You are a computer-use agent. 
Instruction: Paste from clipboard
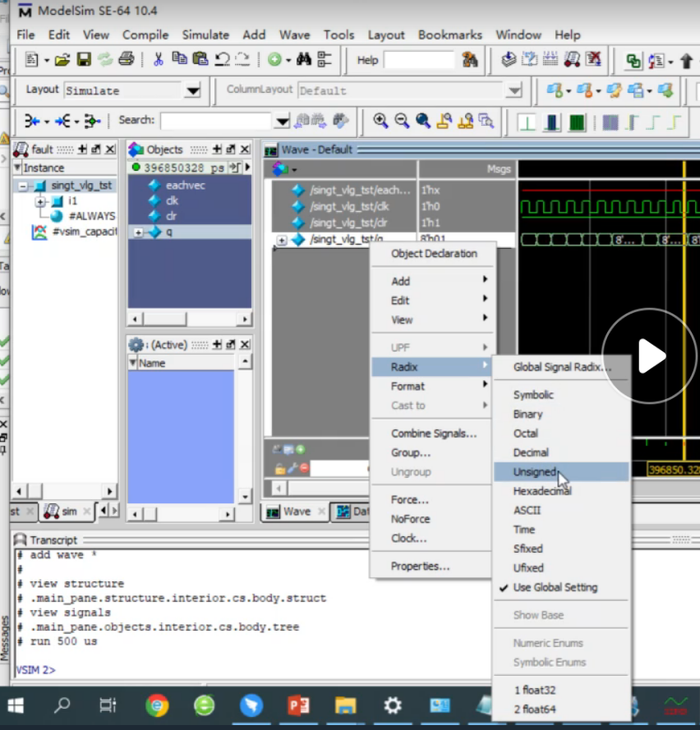200,59
